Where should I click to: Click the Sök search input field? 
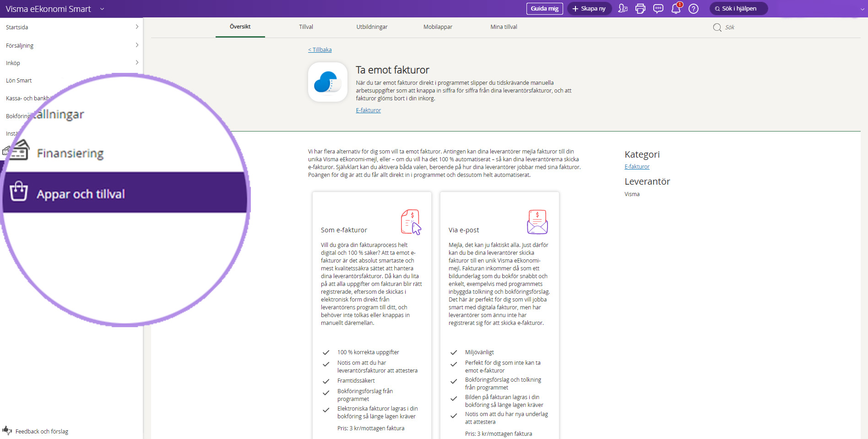point(729,27)
